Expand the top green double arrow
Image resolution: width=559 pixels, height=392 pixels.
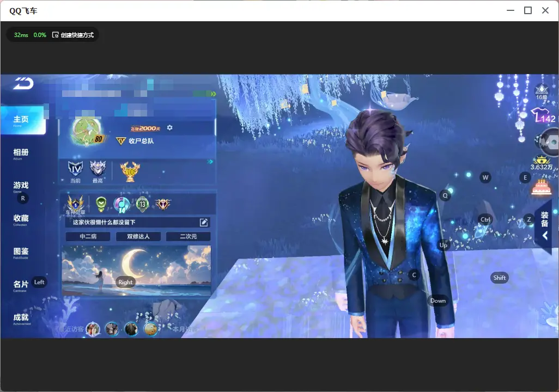[x=213, y=94]
